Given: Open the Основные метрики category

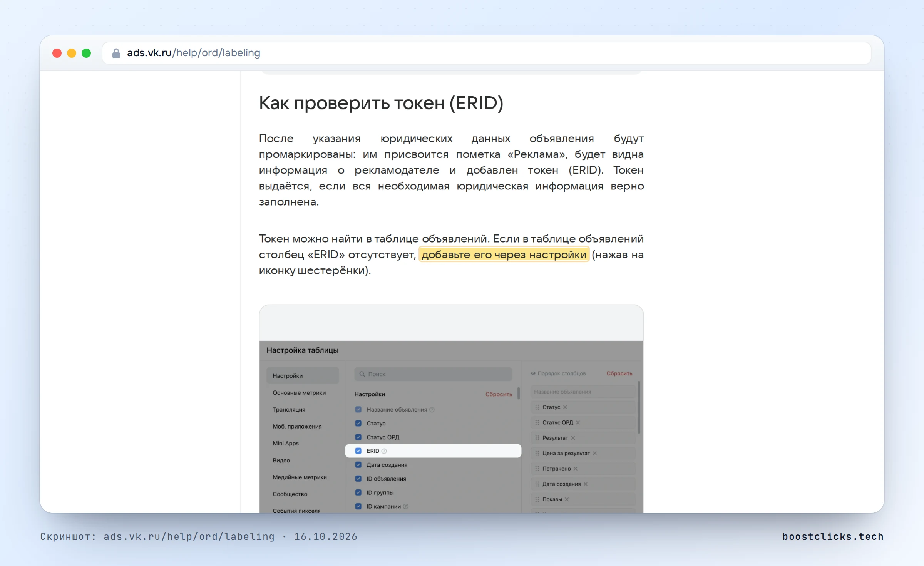Looking at the screenshot, I should [x=299, y=393].
